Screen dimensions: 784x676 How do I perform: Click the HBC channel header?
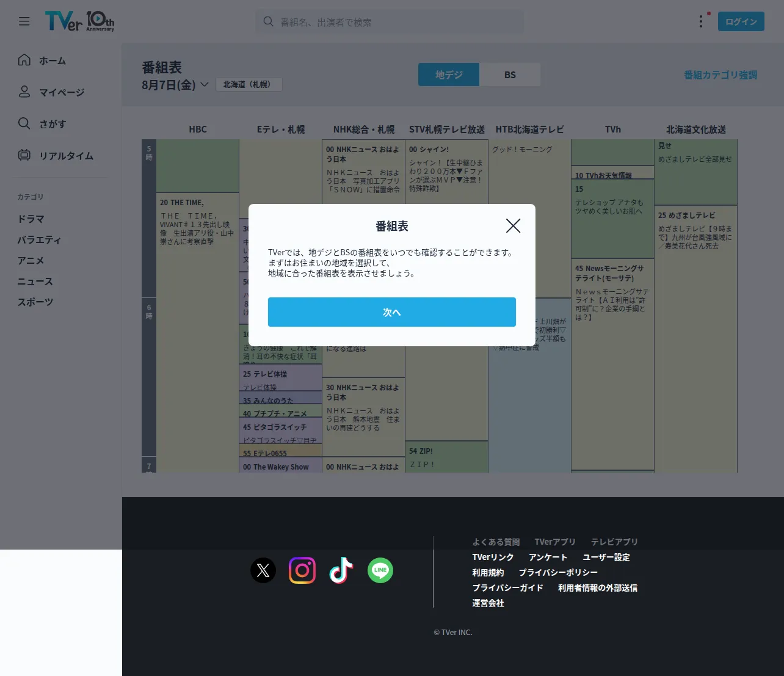pyautogui.click(x=198, y=129)
